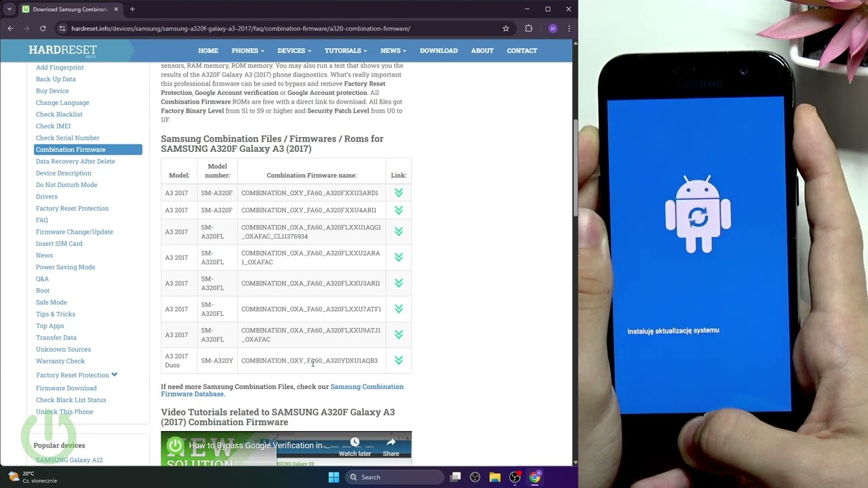Click download arrow for A320FLXXU9ATJ1 firmware row
The height and width of the screenshot is (488, 868).
coord(399,335)
